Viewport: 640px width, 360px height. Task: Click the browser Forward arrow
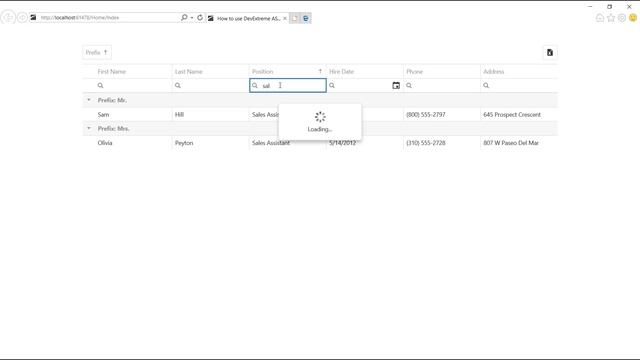(x=22, y=18)
